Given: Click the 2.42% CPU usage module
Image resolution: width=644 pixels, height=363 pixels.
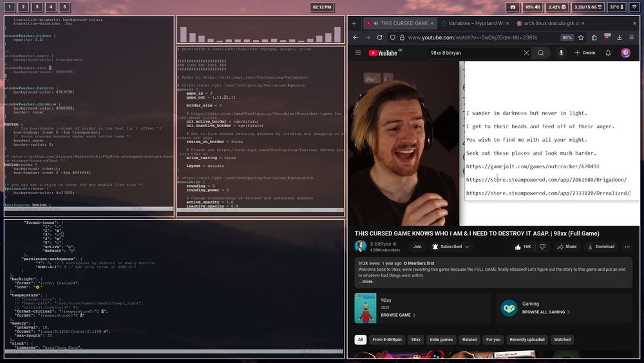Looking at the screenshot, I should point(557,7).
